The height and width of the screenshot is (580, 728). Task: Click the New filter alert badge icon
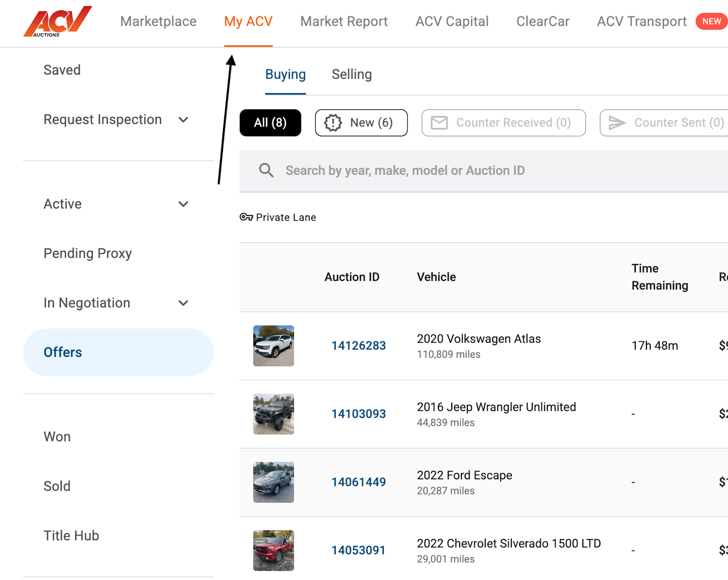tap(333, 122)
